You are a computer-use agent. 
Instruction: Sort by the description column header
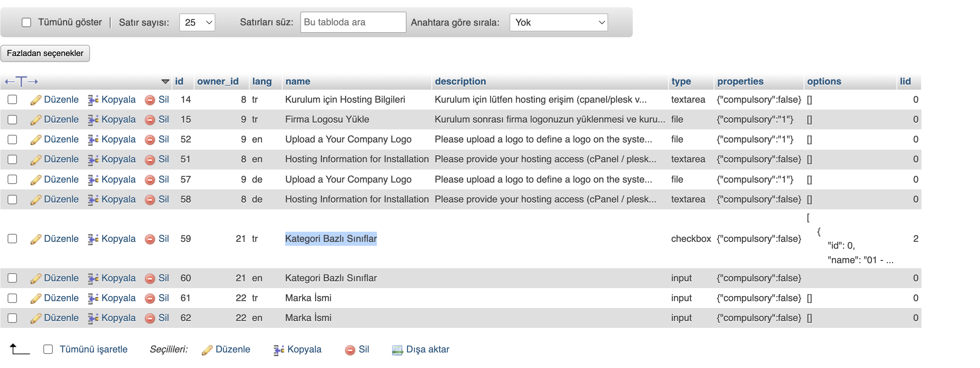click(x=460, y=81)
